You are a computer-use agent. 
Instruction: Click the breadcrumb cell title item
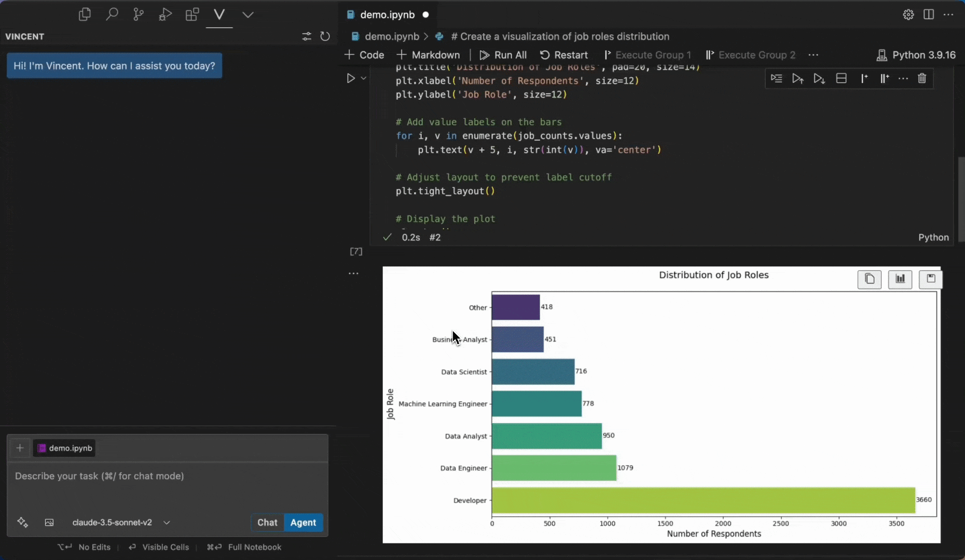pos(560,36)
